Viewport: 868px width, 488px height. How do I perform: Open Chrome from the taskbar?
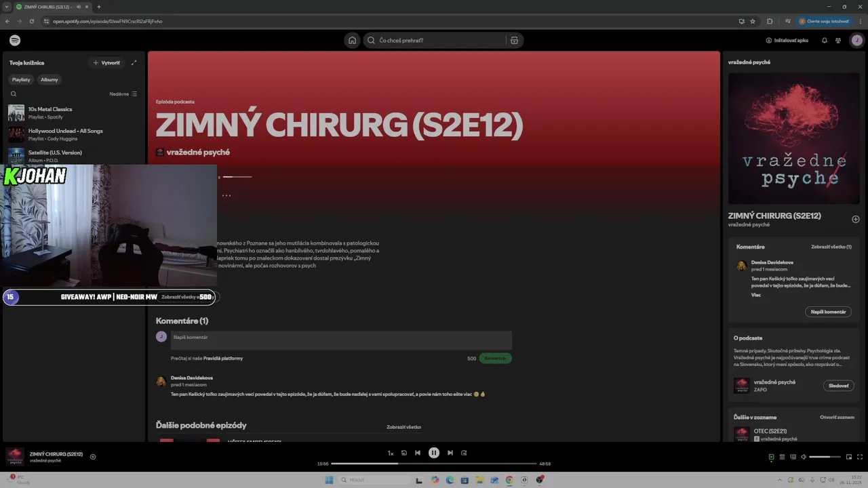click(509, 480)
